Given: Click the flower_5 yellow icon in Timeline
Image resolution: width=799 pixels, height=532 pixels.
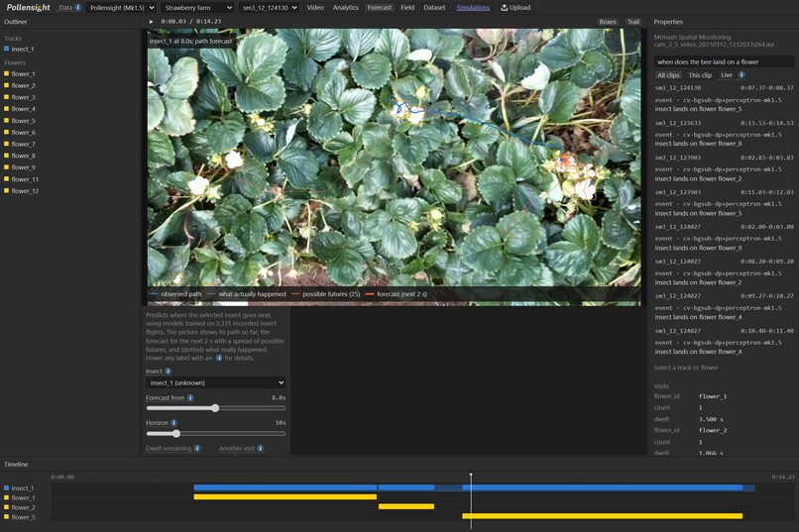Looking at the screenshot, I should [7, 517].
